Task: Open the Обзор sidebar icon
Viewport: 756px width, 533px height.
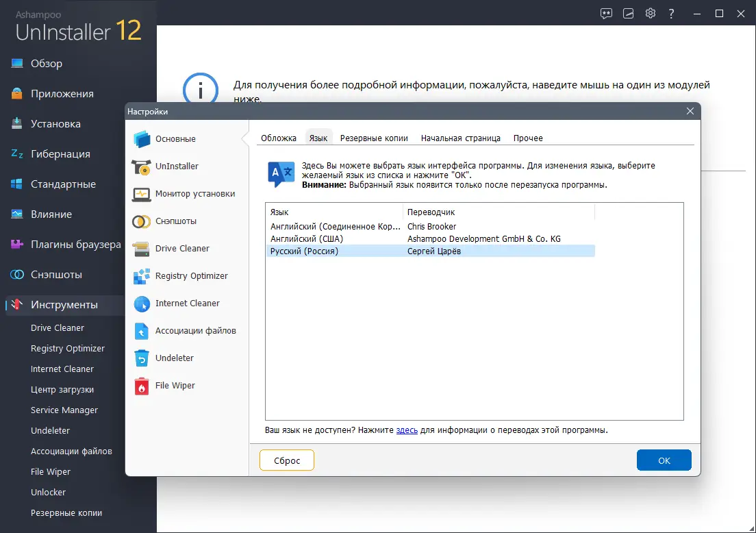Action: pyautogui.click(x=17, y=63)
